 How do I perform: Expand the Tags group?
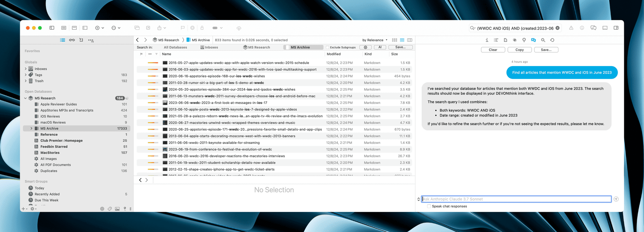click(x=26, y=75)
